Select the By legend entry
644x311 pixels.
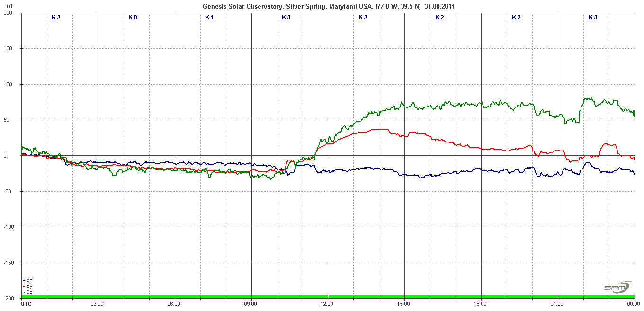(x=29, y=286)
